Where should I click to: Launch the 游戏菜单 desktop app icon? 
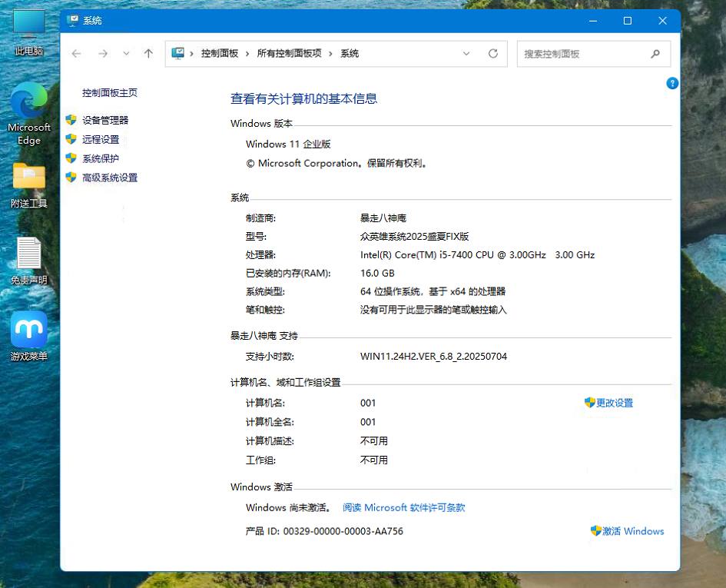[x=28, y=336]
